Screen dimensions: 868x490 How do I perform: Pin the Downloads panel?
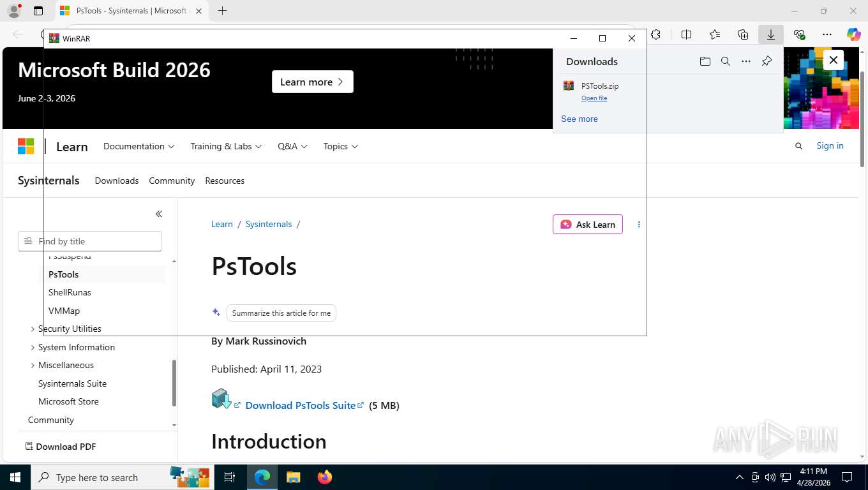pos(767,61)
